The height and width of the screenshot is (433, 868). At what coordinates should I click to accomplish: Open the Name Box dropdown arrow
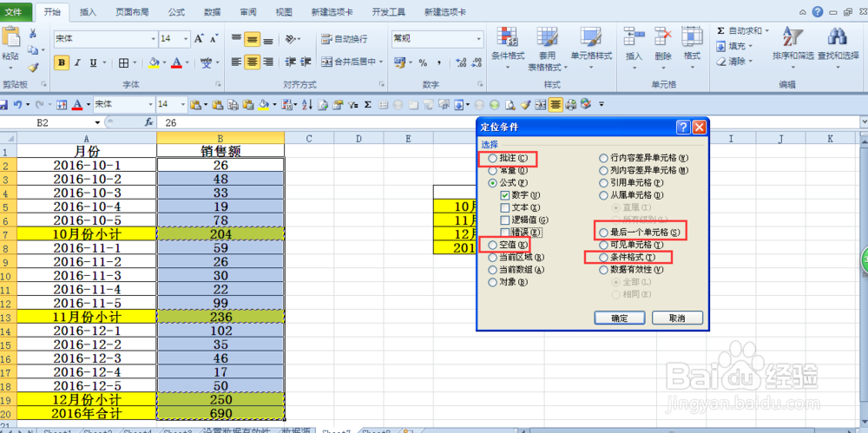tap(98, 122)
